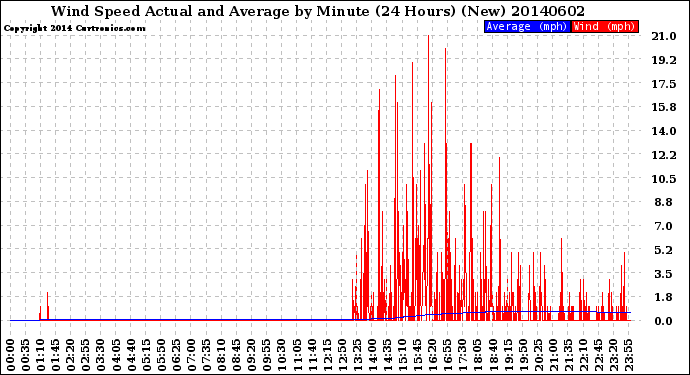Click the 1.8 y-axis label
The width and height of the screenshot is (690, 375).
coord(664,297)
